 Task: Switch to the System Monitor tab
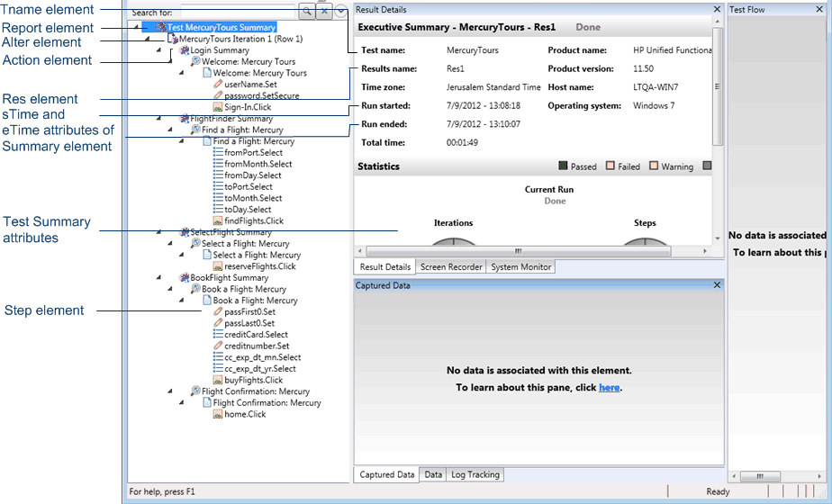coord(521,267)
